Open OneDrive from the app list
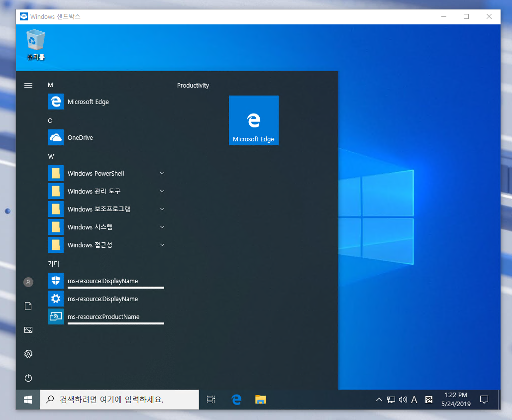The width and height of the screenshot is (512, 420). (106, 137)
